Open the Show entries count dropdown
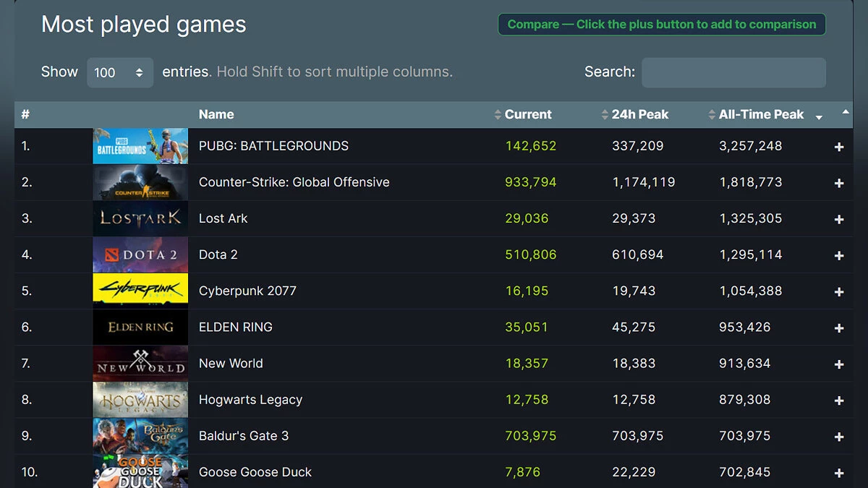This screenshot has height=488, width=868. point(119,72)
